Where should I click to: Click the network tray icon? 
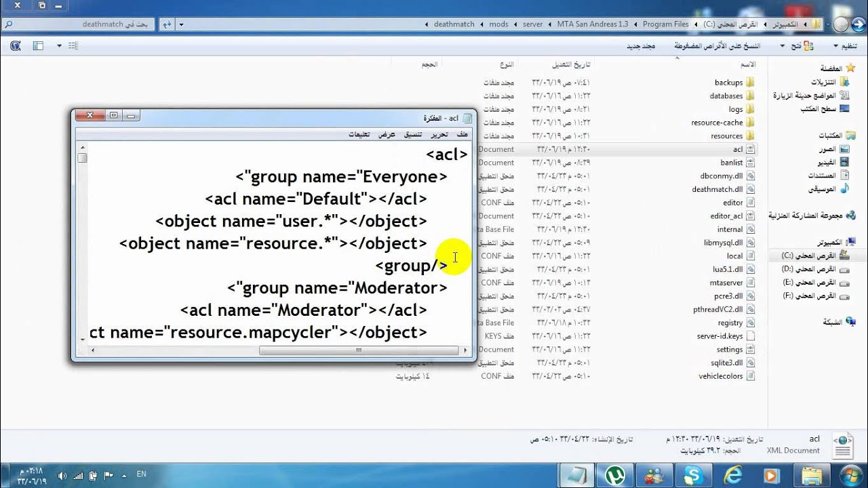79,475
